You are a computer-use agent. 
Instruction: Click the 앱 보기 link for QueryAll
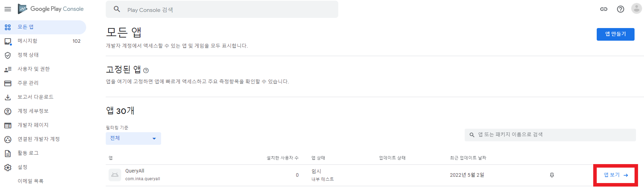pos(616,175)
